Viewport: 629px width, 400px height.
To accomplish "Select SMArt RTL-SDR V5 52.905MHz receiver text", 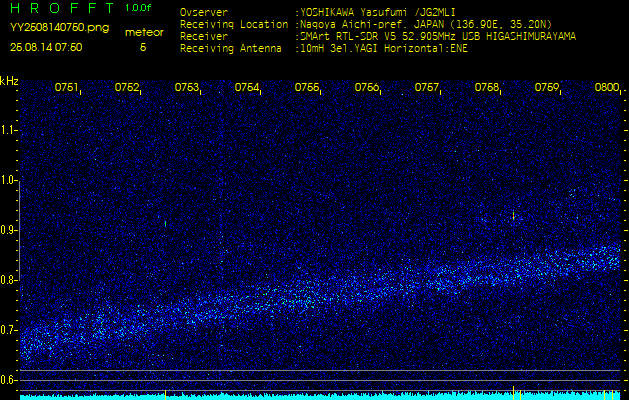I will point(438,37).
